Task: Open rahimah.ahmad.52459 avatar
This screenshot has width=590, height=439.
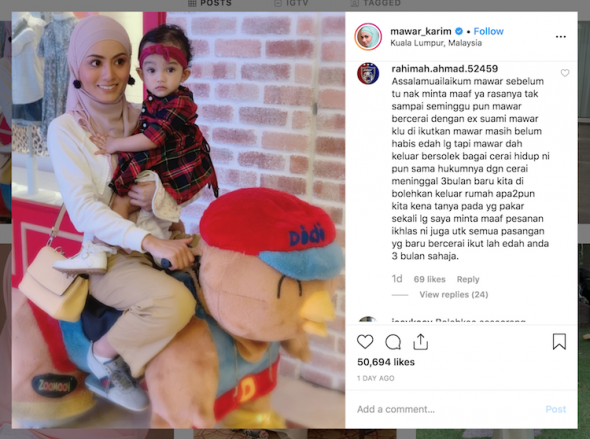Action: [x=368, y=73]
